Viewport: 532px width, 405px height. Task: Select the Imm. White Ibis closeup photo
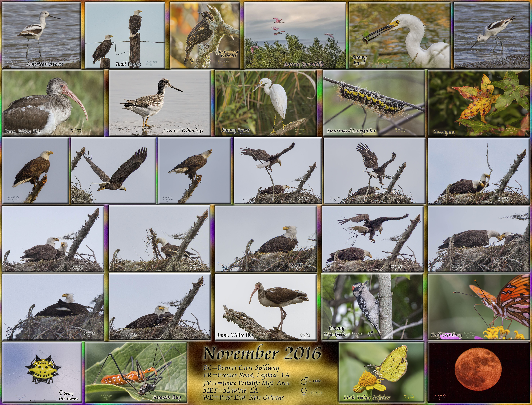click(x=53, y=103)
